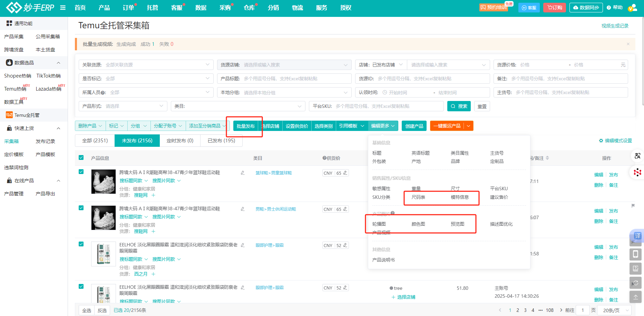The height and width of the screenshot is (316, 644).
Task: Click the mobile phone floating icon
Action: [x=636, y=254]
